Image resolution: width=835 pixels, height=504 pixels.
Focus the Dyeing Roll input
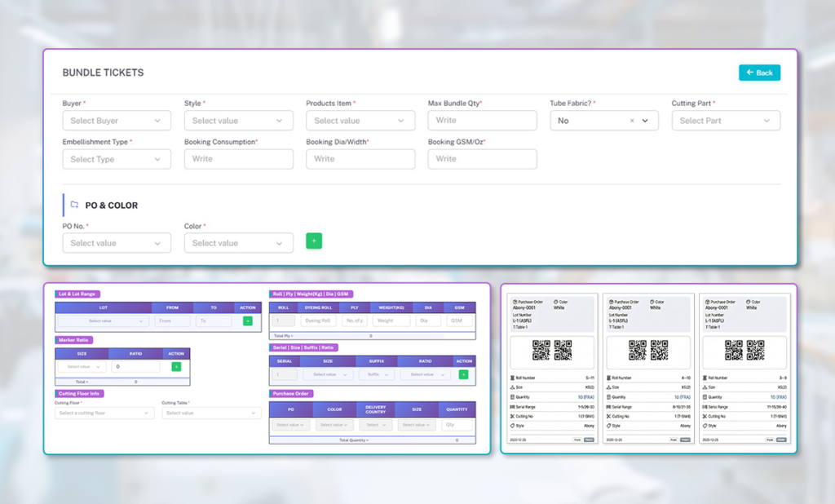[x=318, y=321]
